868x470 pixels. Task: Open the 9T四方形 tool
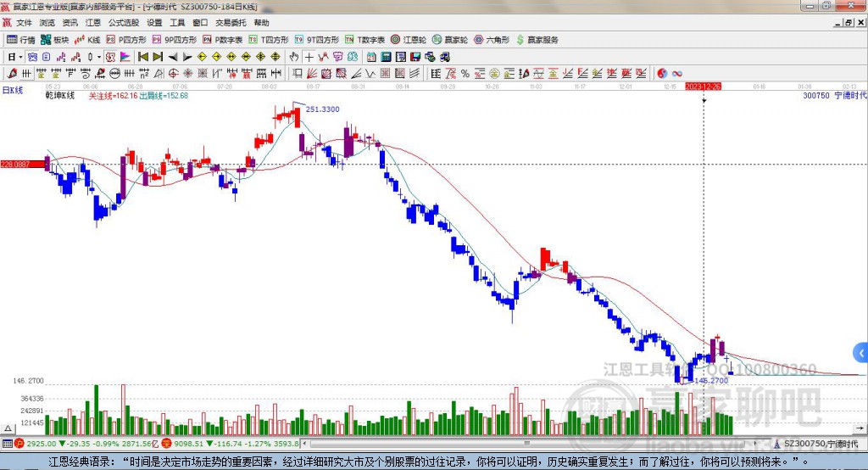pos(317,40)
